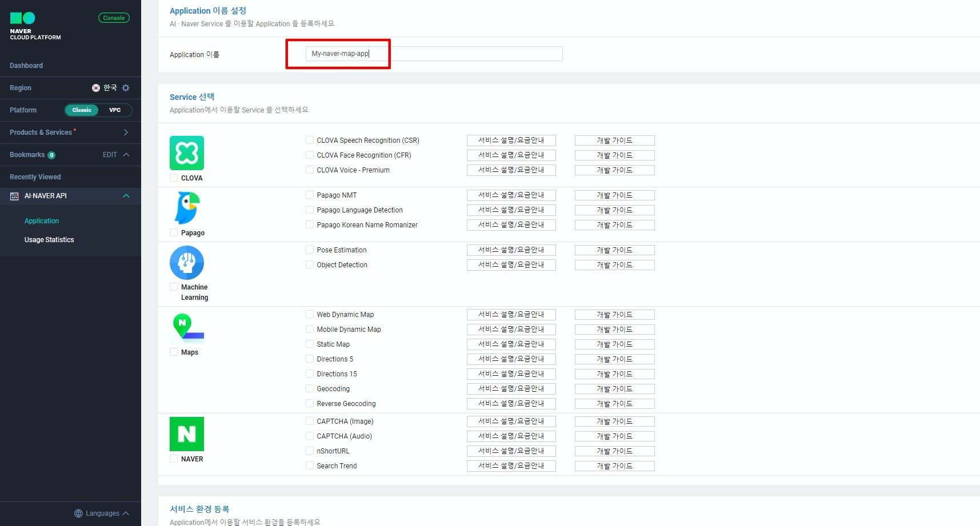
Task: Open Products & Services menu
Action: 41,132
